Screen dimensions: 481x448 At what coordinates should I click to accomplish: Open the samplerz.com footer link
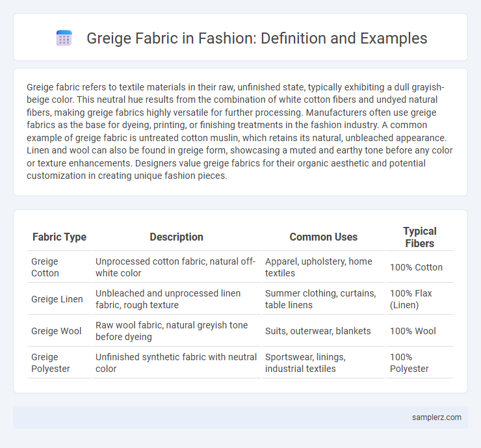tap(437, 417)
